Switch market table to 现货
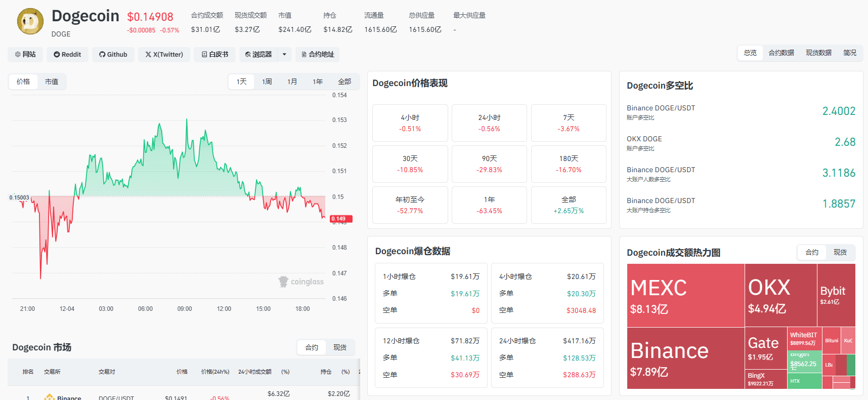The image size is (868, 400). coord(340,347)
